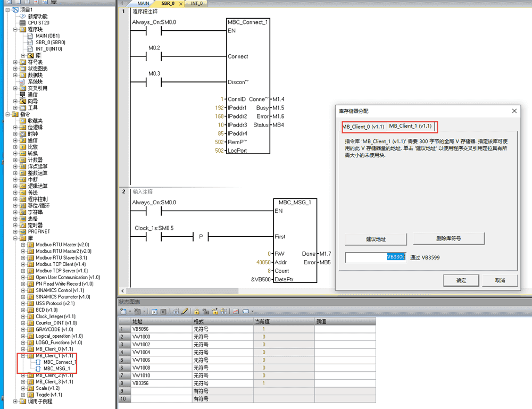
Task: Expand the 定时器 instruction folder
Action: coord(15,225)
